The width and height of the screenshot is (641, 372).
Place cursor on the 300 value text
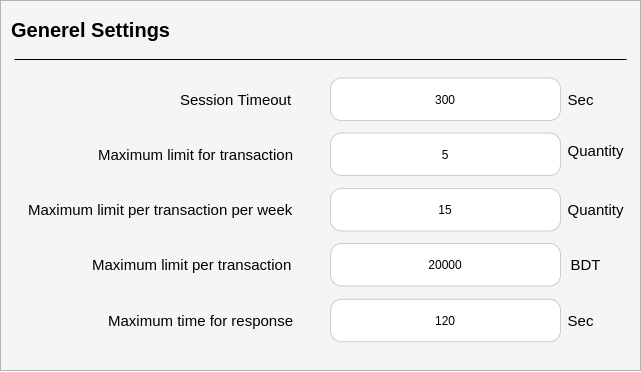pos(445,100)
